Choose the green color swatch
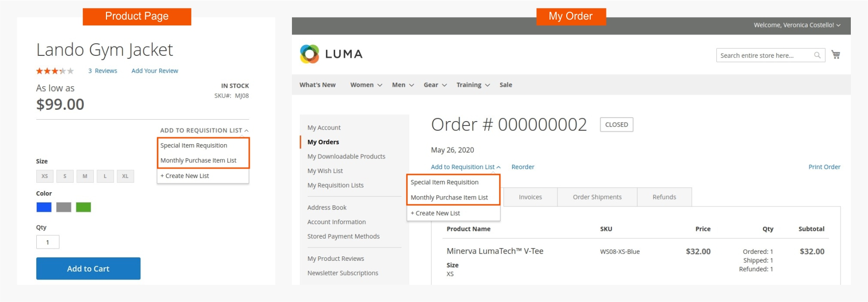868x302 pixels. [83, 207]
